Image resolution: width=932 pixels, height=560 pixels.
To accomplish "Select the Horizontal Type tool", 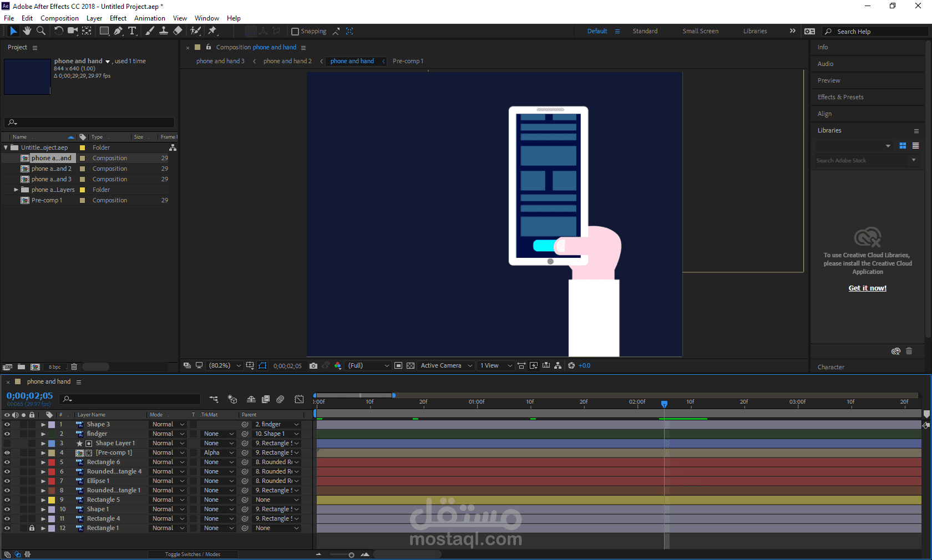I will (132, 31).
